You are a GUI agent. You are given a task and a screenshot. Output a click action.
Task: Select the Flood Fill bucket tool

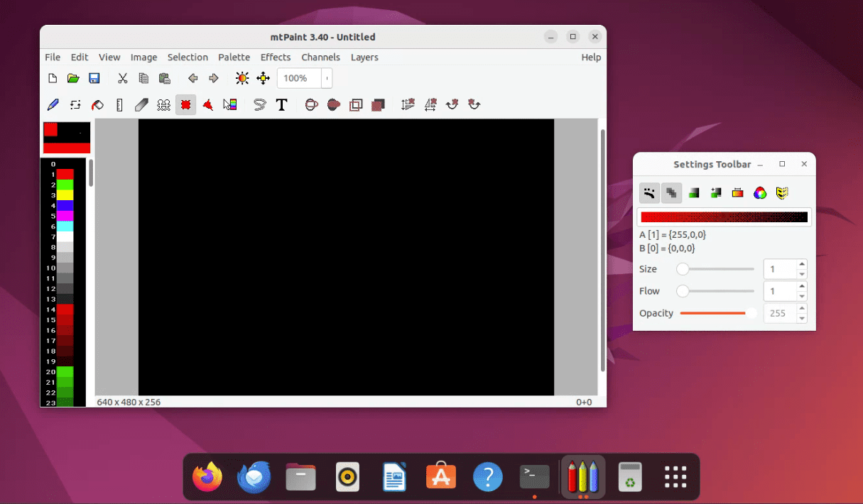(x=97, y=105)
